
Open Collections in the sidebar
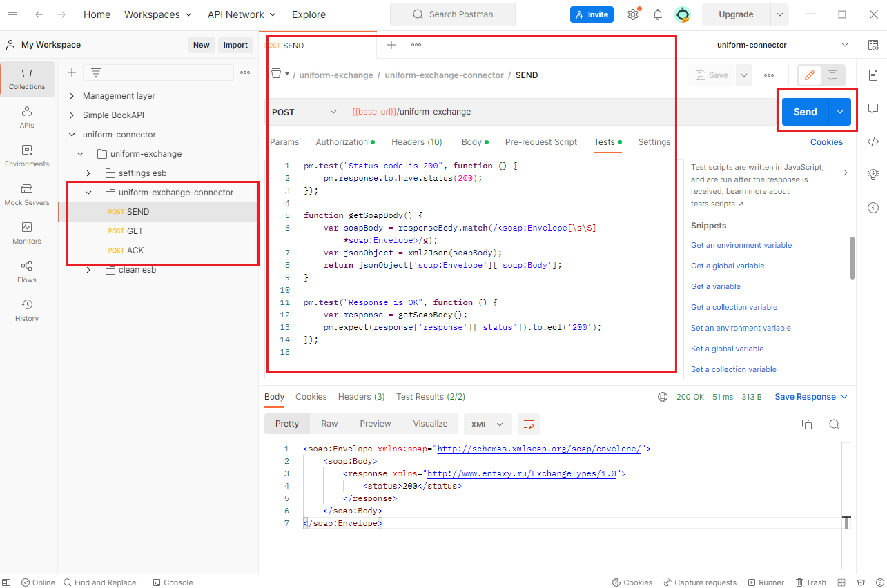[x=27, y=79]
